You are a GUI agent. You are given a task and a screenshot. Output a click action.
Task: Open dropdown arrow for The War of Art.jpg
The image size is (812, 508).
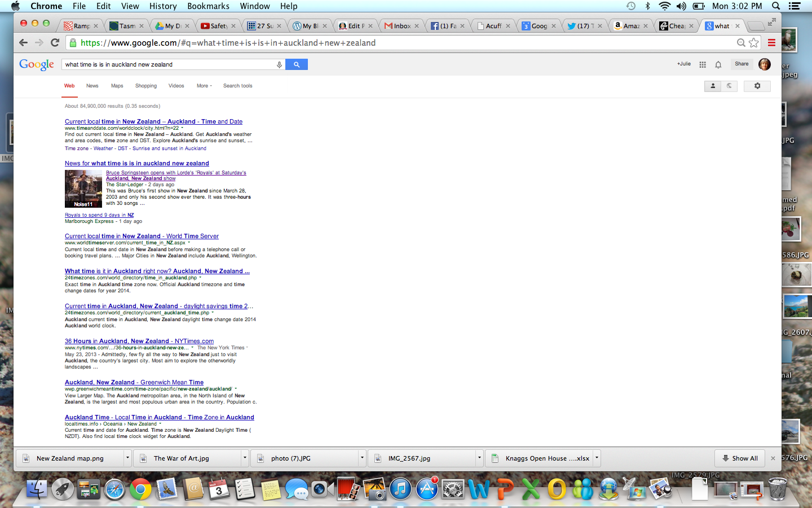pos(245,458)
